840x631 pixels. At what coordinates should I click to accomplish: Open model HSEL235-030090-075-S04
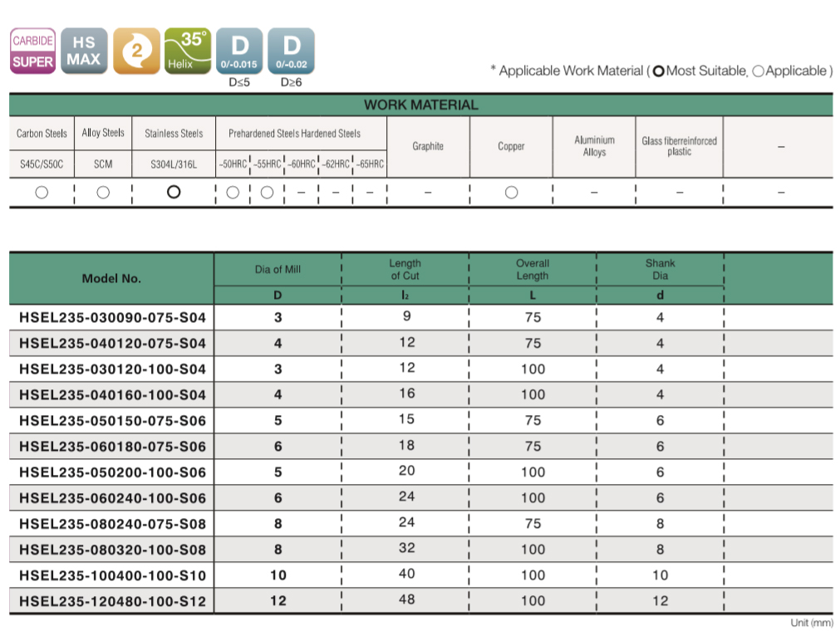pos(112,317)
